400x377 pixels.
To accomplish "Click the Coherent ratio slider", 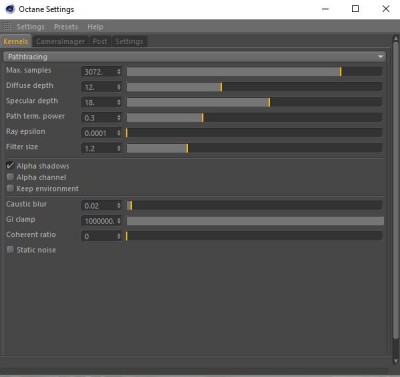I will (254, 236).
